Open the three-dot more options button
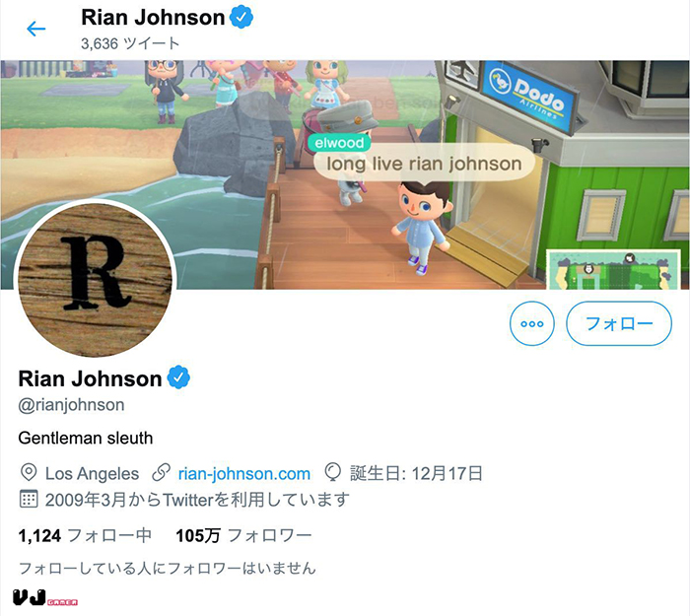Screen dimensions: 690x616 click(532, 323)
